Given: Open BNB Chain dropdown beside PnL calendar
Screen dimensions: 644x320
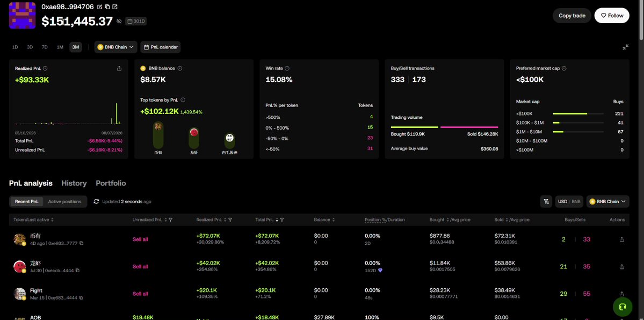Looking at the screenshot, I should pyautogui.click(x=115, y=47).
